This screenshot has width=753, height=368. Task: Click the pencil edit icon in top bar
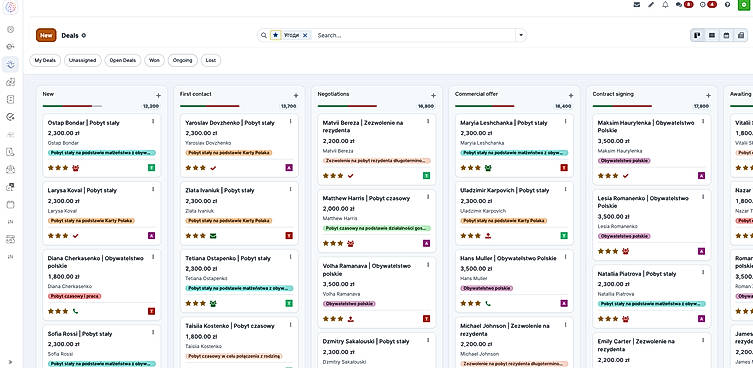[x=651, y=5]
